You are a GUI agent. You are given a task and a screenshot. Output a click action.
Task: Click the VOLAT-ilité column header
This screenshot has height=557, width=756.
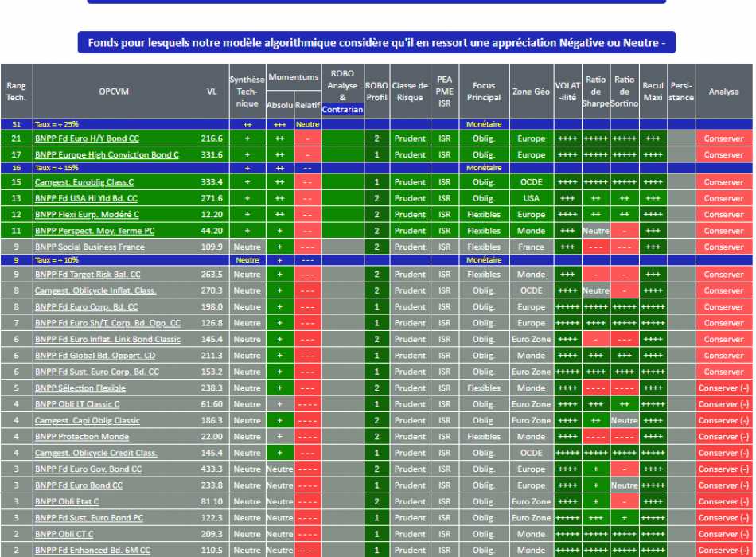pyautogui.click(x=567, y=92)
